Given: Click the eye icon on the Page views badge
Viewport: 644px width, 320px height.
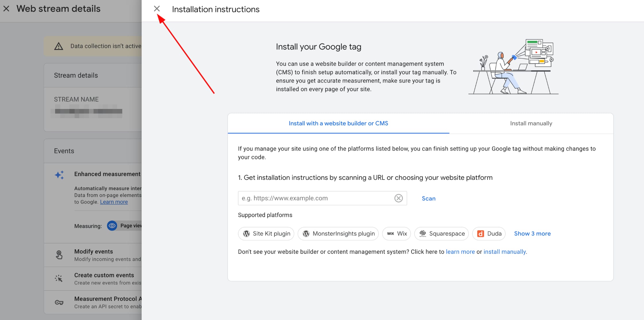Looking at the screenshot, I should pyautogui.click(x=112, y=226).
